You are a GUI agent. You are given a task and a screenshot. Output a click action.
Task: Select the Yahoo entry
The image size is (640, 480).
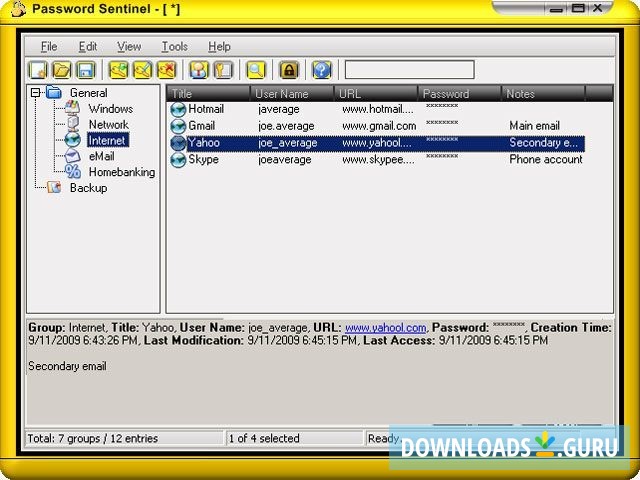coord(377,143)
